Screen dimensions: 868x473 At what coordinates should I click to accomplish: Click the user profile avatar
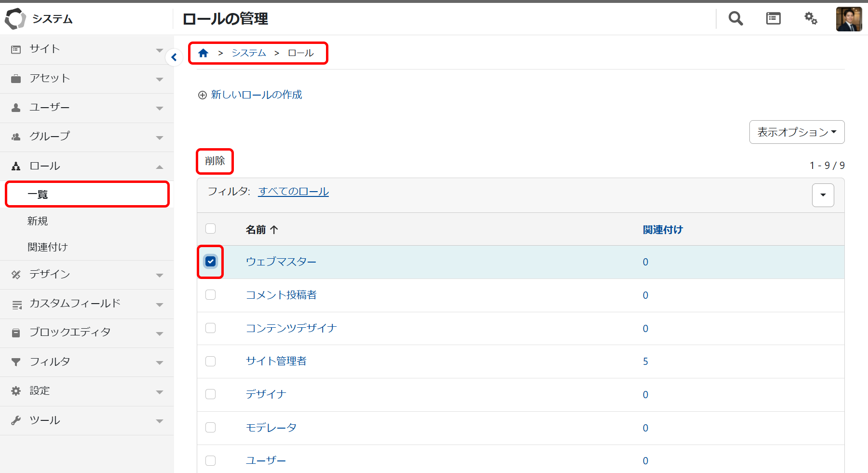pos(849,19)
